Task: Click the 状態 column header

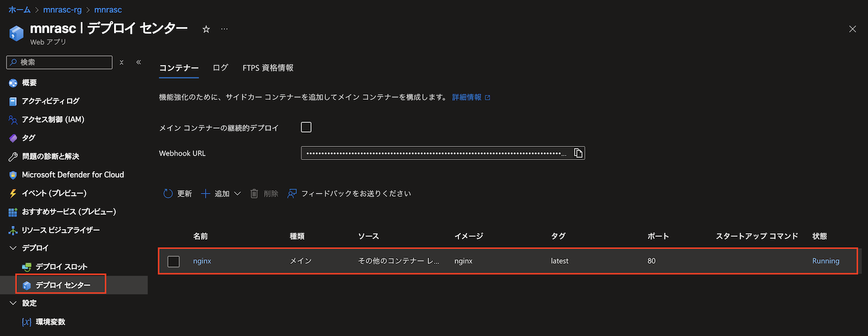Action: pos(820,236)
